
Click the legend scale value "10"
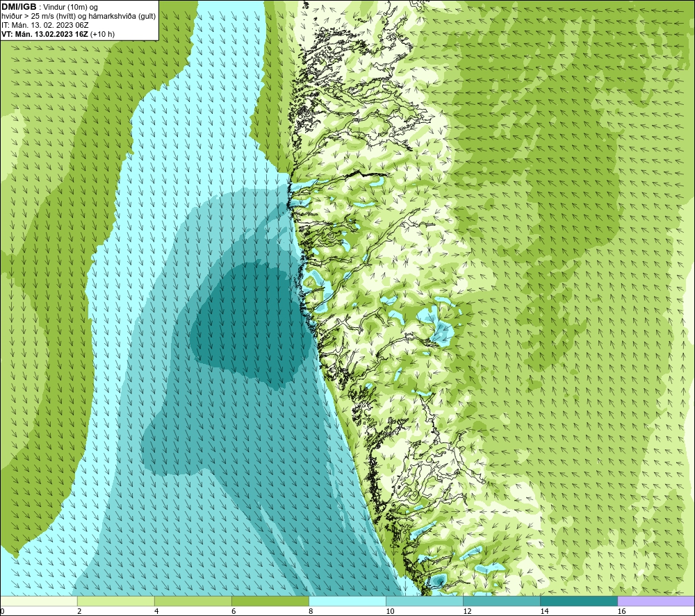click(x=390, y=611)
